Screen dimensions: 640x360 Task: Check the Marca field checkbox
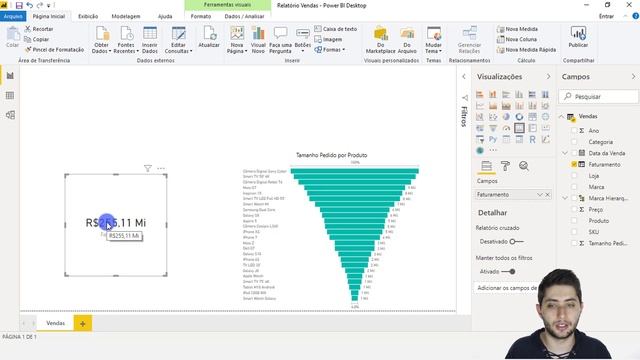[574, 187]
